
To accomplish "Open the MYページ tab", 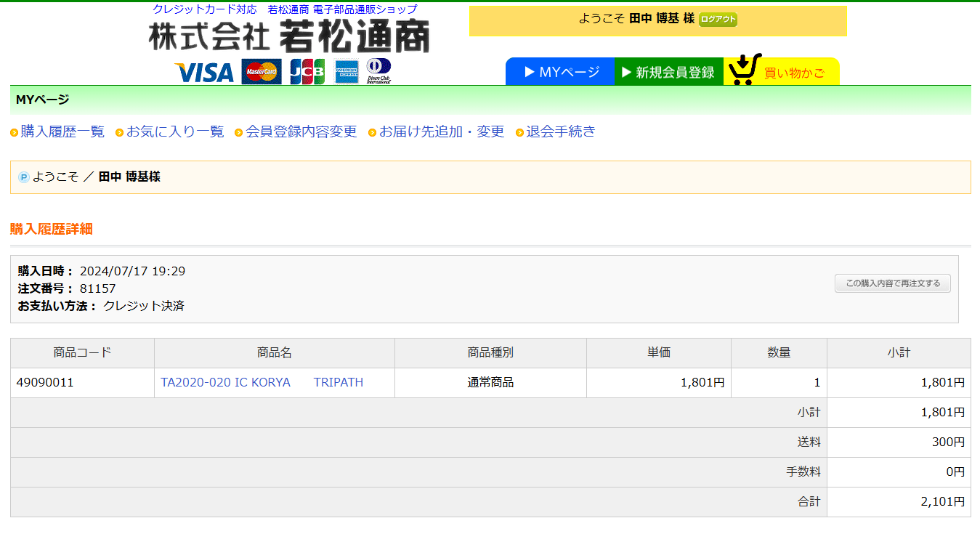I will click(560, 72).
